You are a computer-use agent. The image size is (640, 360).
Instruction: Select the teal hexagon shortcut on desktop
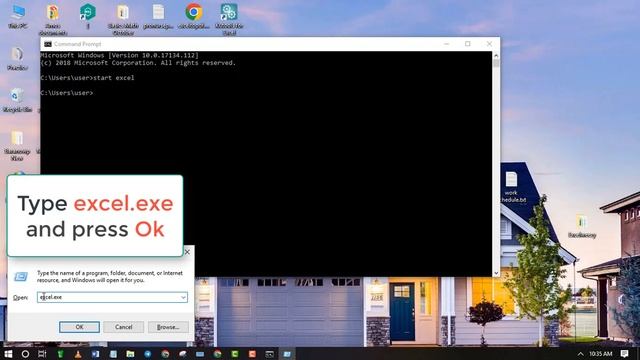coord(88,16)
